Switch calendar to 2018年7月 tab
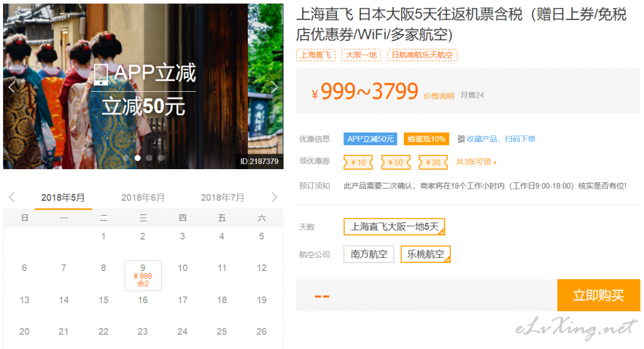The height and width of the screenshot is (349, 644). click(x=222, y=197)
